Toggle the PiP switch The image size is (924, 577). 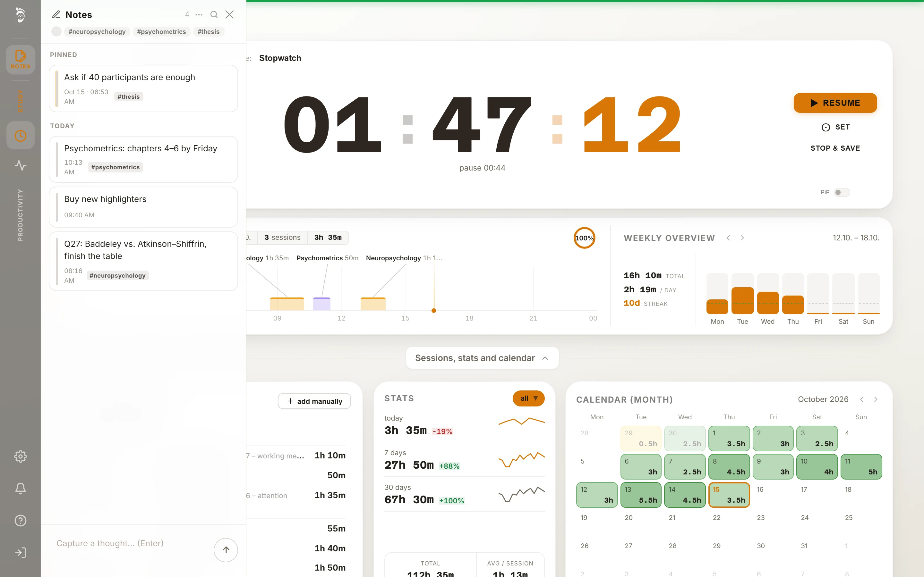[841, 192]
